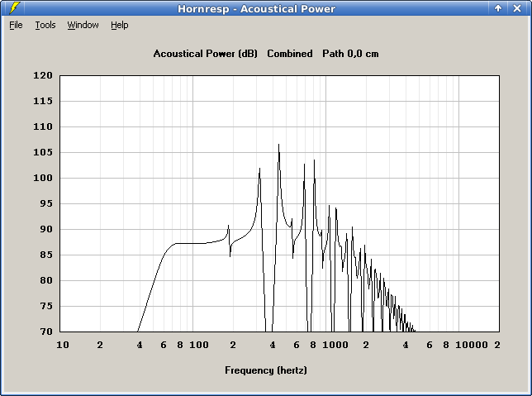Click the Hornresp - Acoustical Power title bar text
This screenshot has width=532, height=396.
256,8
